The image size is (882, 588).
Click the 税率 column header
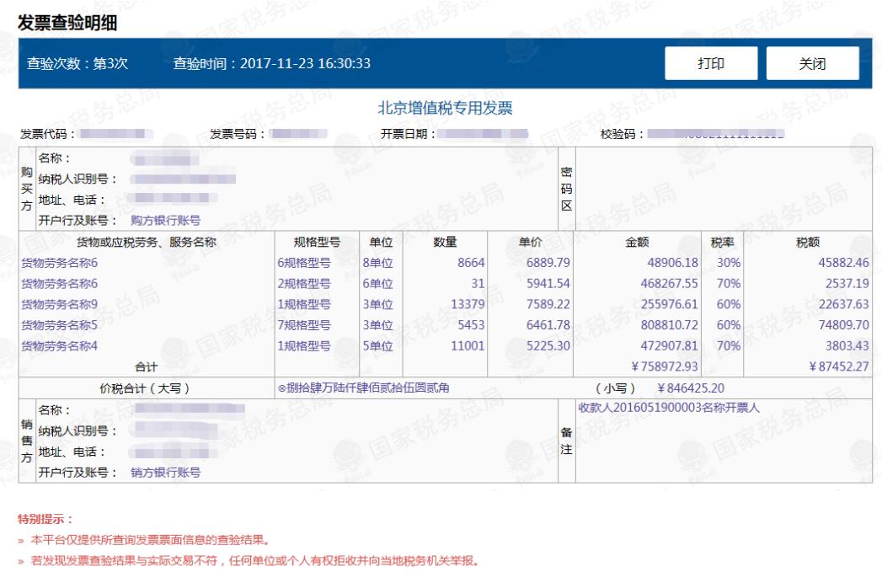(x=722, y=243)
